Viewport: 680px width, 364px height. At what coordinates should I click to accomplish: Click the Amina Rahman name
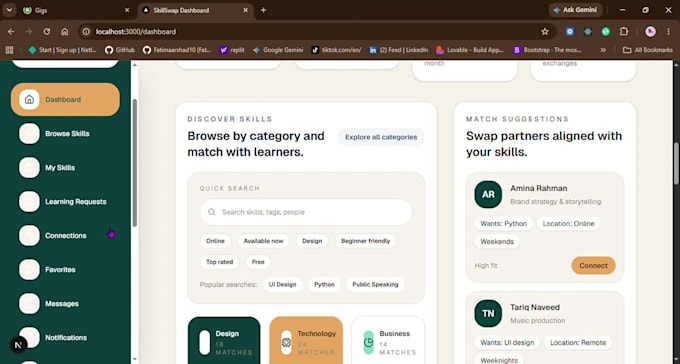(539, 188)
